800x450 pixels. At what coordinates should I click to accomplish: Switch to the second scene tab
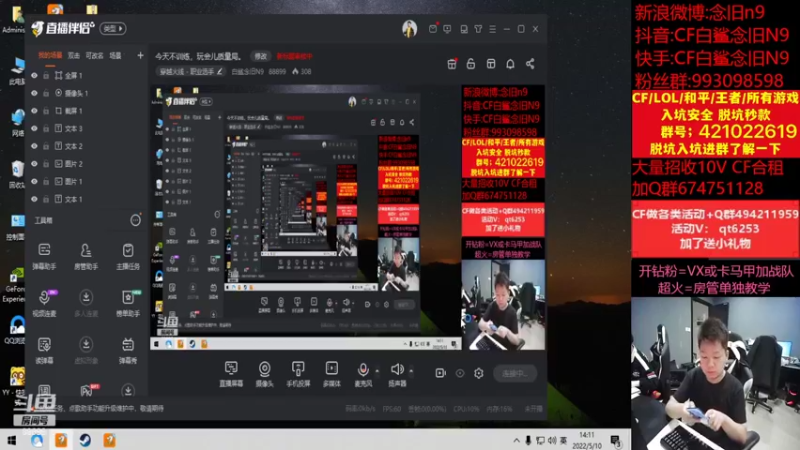[x=74, y=55]
